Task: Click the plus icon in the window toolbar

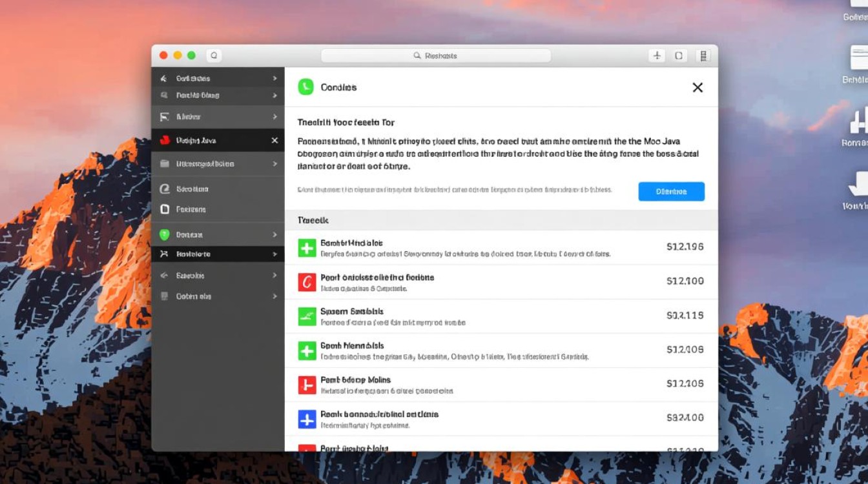Action: (657, 55)
